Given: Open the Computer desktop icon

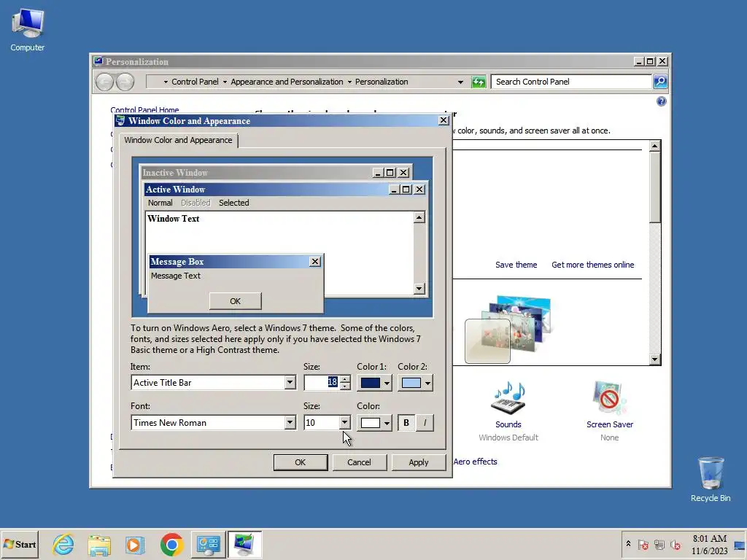Looking at the screenshot, I should coord(27,30).
